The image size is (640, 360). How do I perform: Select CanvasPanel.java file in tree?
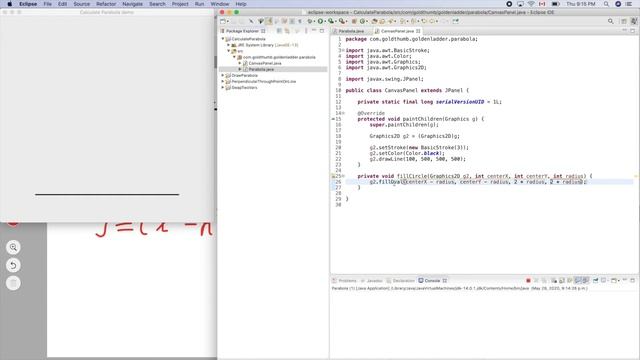pyautogui.click(x=265, y=63)
